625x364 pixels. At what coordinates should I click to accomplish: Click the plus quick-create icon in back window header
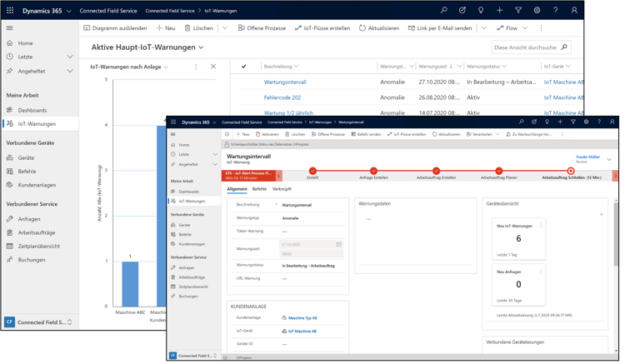(x=499, y=11)
